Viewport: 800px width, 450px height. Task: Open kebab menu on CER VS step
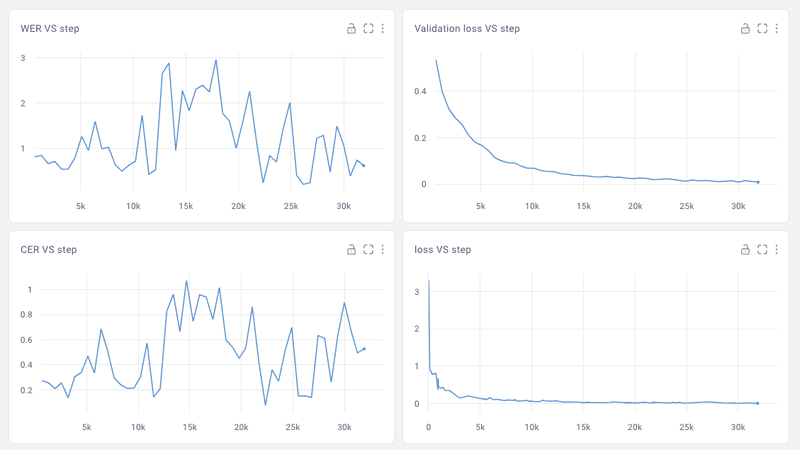383,249
